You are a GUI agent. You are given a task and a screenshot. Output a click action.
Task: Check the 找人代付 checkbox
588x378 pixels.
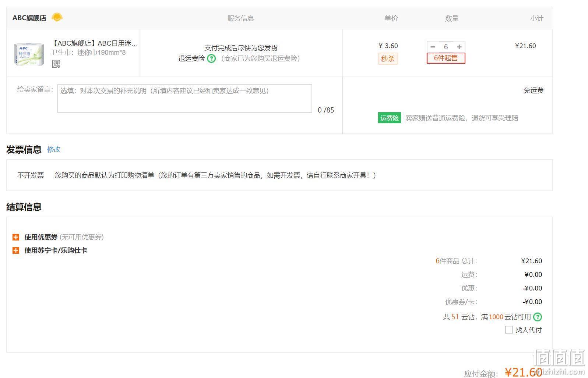pos(509,330)
